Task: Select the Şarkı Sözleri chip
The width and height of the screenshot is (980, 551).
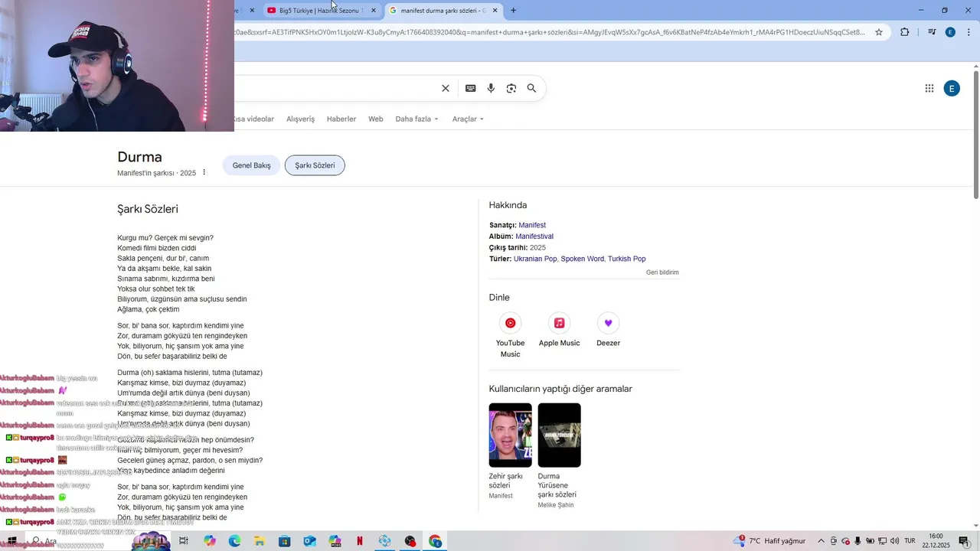Action: point(315,165)
